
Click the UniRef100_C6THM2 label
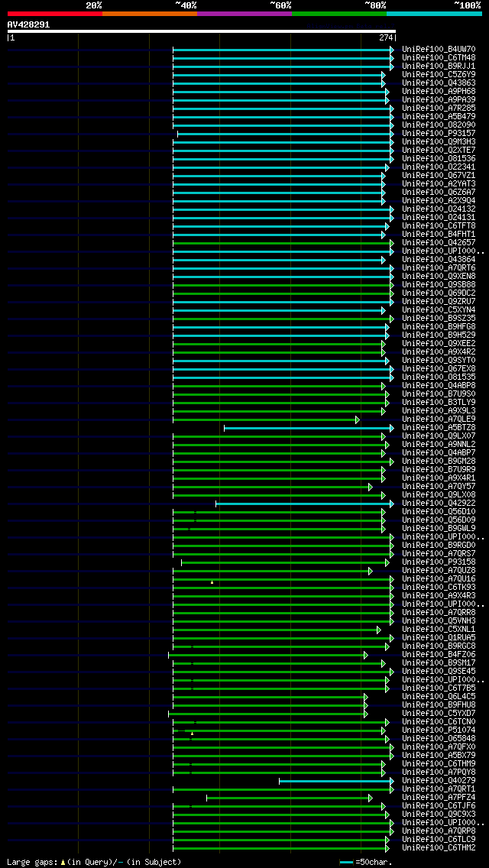click(x=439, y=848)
